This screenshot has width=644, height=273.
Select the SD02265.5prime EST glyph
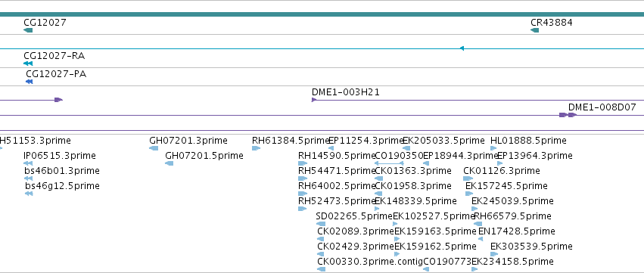321,224
